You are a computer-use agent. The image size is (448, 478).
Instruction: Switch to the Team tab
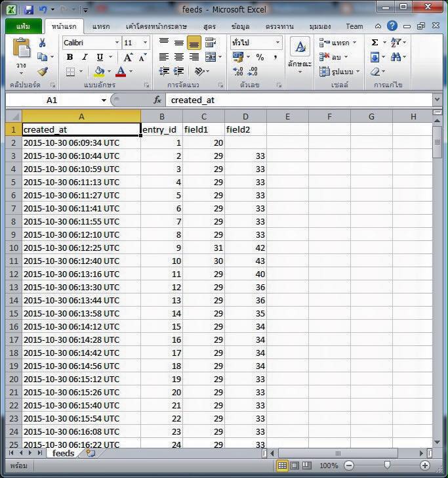click(x=354, y=26)
